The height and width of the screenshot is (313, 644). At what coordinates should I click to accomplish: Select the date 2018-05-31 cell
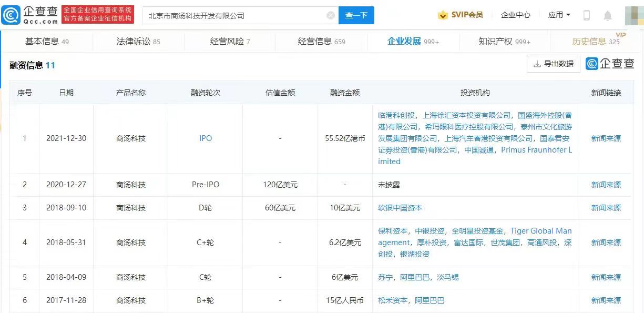(x=66, y=243)
